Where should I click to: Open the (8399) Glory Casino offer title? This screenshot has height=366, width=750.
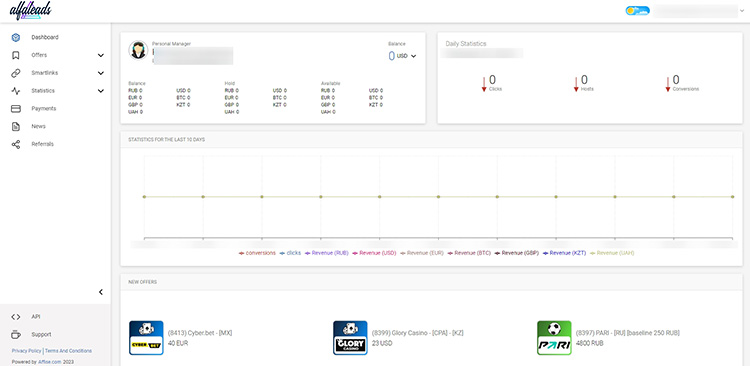418,333
